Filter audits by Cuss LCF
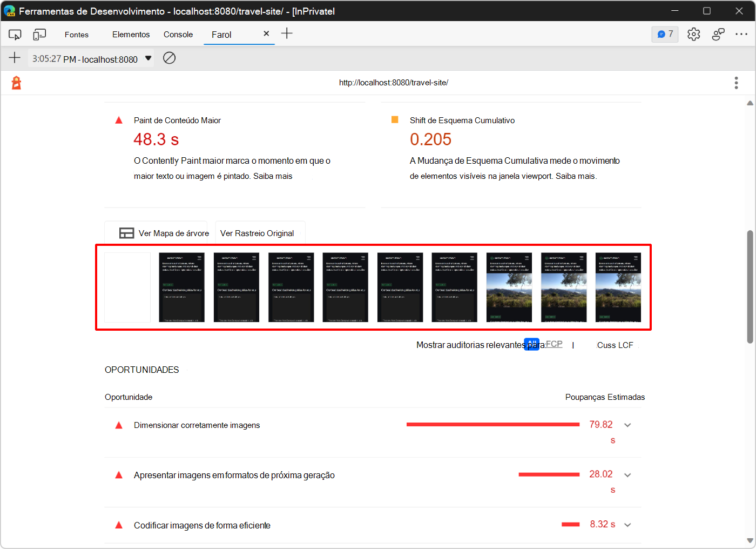This screenshot has height=549, width=756. coord(615,345)
